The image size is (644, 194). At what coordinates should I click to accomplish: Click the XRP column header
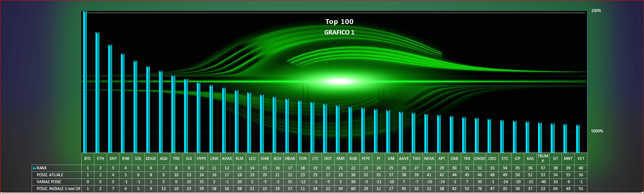pos(113,159)
